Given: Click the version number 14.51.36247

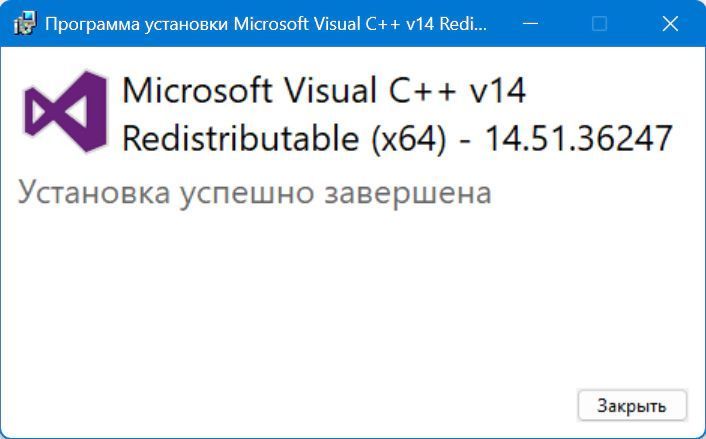Looking at the screenshot, I should point(578,138).
